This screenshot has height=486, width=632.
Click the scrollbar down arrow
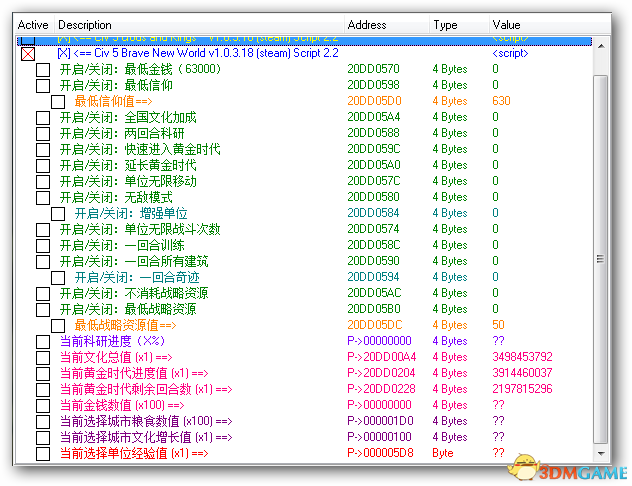coord(601,453)
